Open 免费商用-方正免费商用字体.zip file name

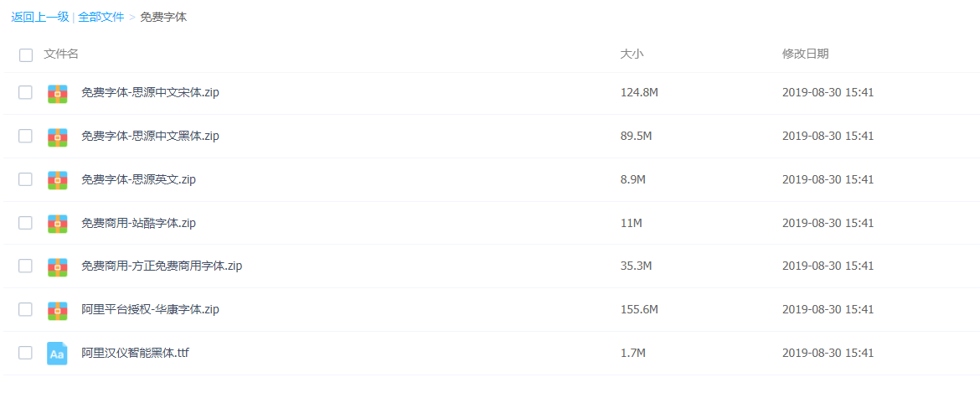(x=162, y=266)
